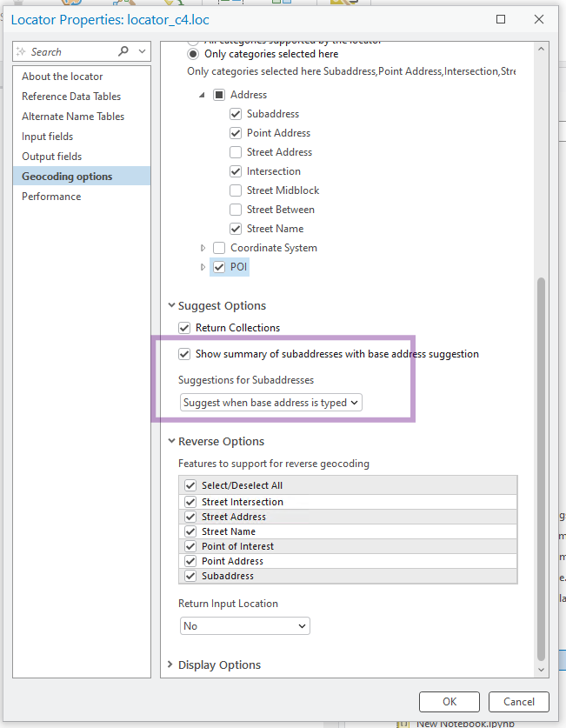Screen dimensions: 566x728
Task: Open the Return Input Location dropdown
Action: pos(245,626)
